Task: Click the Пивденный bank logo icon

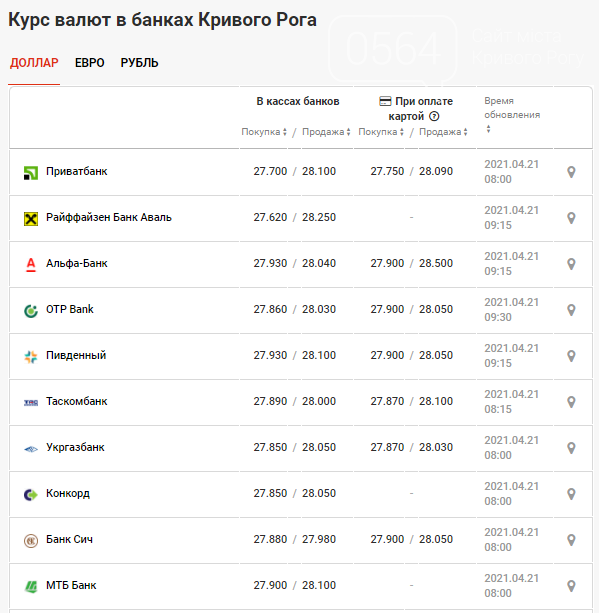Action: click(31, 357)
